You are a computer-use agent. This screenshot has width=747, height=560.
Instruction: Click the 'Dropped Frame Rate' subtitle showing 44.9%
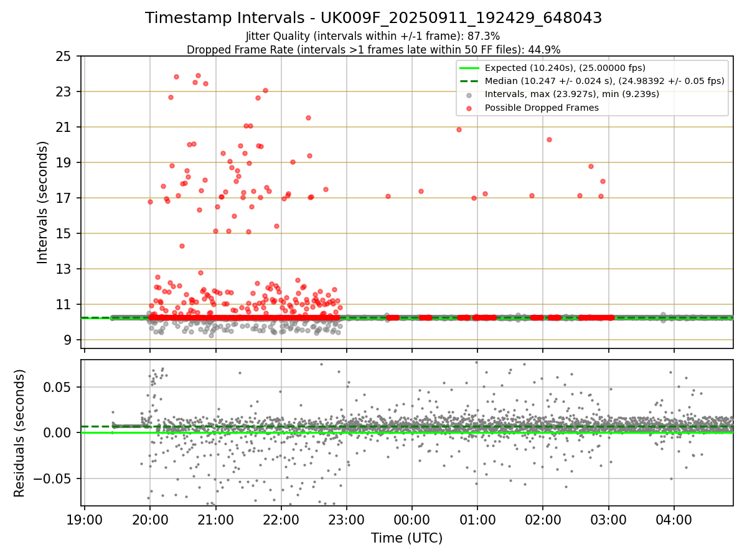(374, 50)
